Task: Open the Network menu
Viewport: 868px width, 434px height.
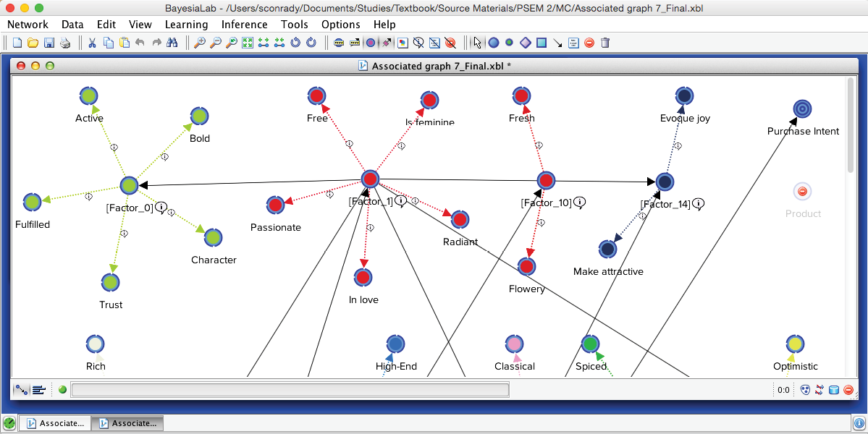Action: [28, 25]
